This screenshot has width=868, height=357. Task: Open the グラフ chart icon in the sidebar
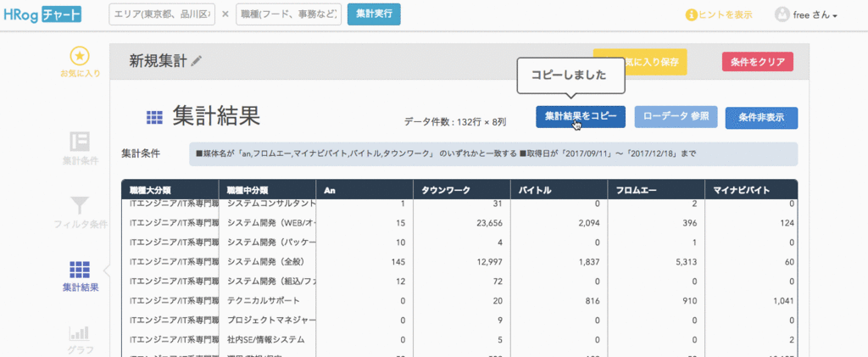click(x=81, y=333)
